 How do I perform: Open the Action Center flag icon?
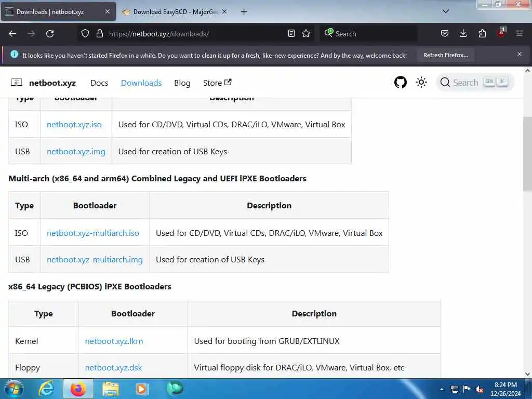467,389
